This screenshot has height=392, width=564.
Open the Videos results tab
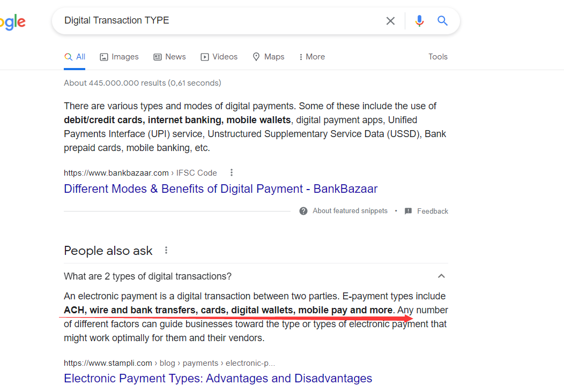(219, 57)
